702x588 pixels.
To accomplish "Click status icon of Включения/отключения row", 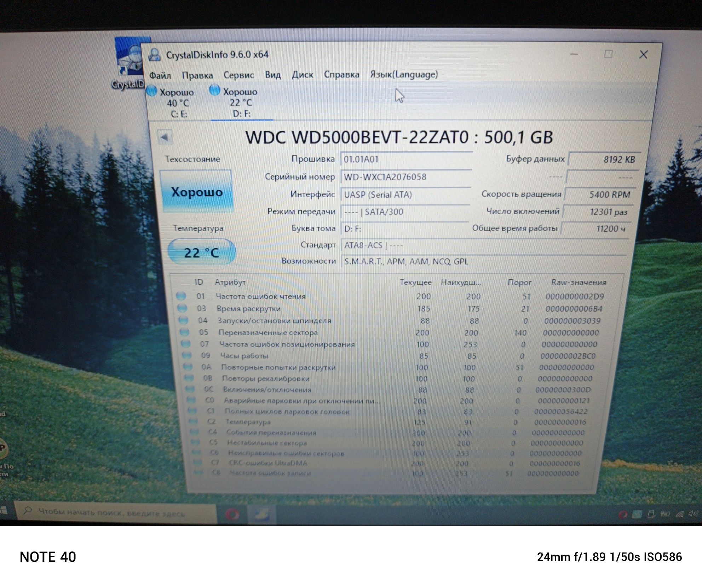I will 190,389.
